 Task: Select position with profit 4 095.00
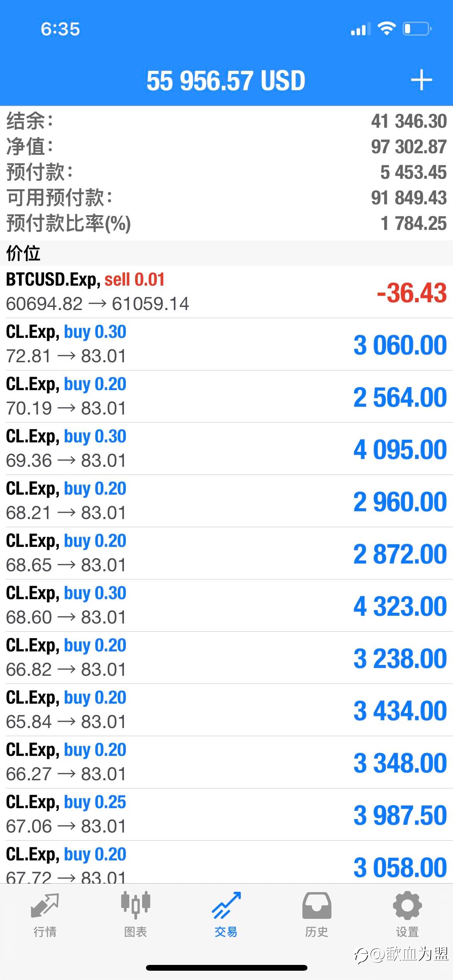[226, 449]
